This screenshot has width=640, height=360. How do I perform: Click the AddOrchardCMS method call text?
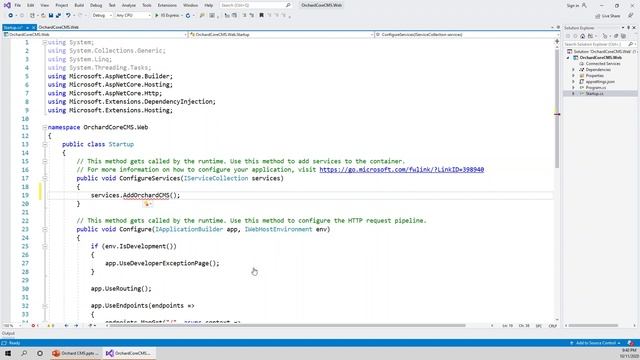(146, 196)
